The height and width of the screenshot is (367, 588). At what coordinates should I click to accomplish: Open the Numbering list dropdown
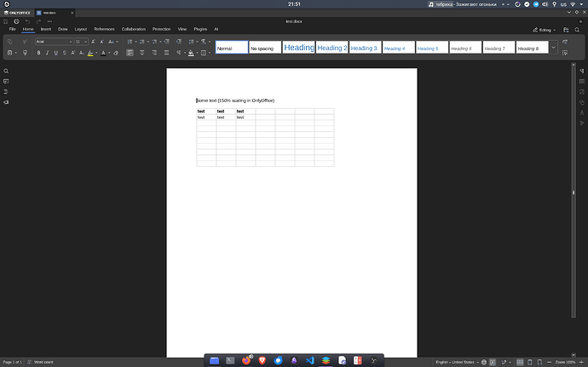(x=144, y=42)
